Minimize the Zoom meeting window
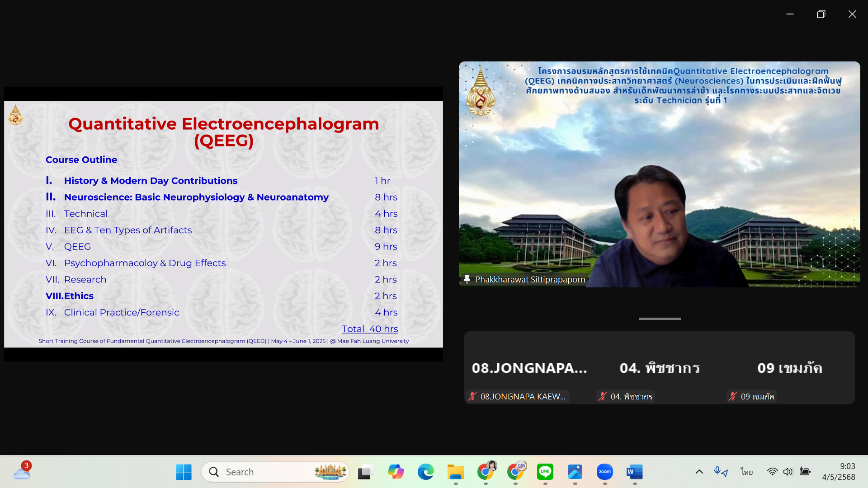 tap(790, 14)
